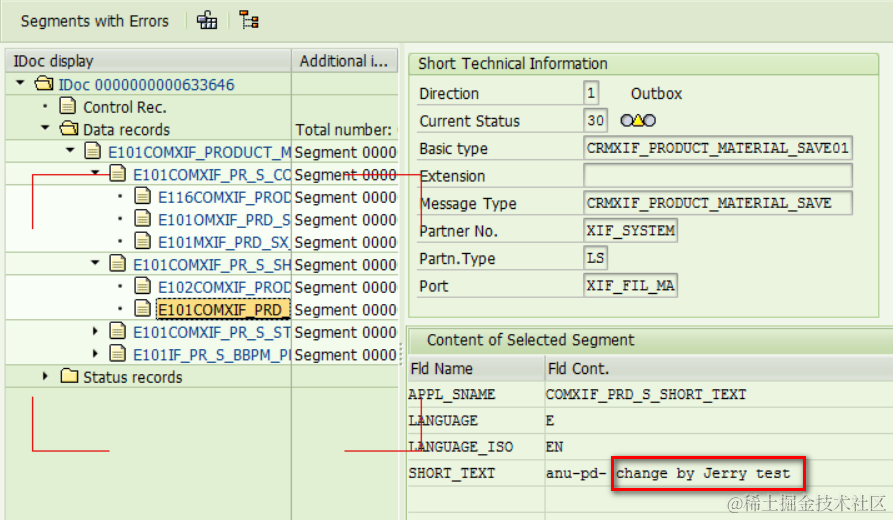Click the empty Extension field
Image resolution: width=893 pixels, height=520 pixels.
tap(718, 175)
